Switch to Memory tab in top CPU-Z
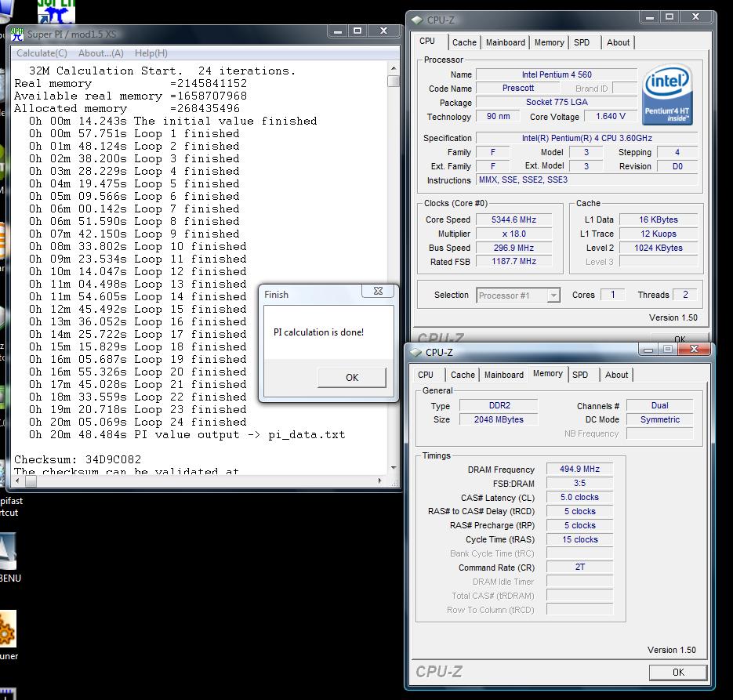Image resolution: width=733 pixels, height=700 pixels. tap(549, 42)
